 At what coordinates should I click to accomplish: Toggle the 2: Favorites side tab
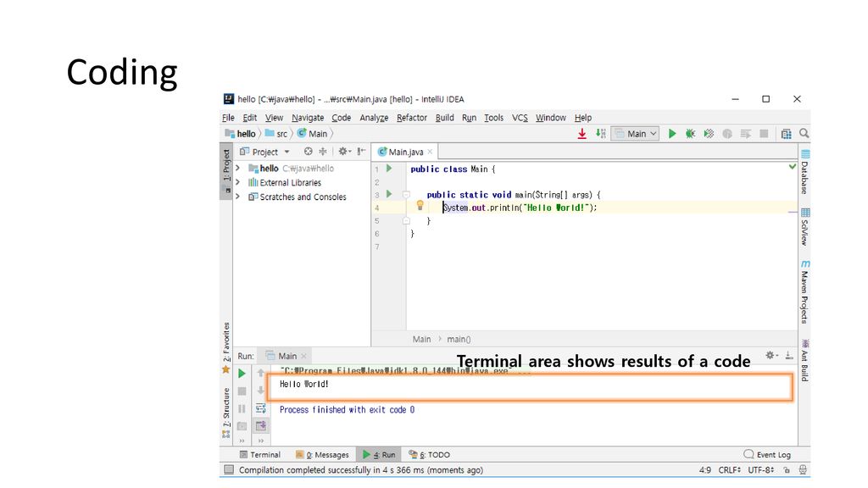(x=225, y=347)
